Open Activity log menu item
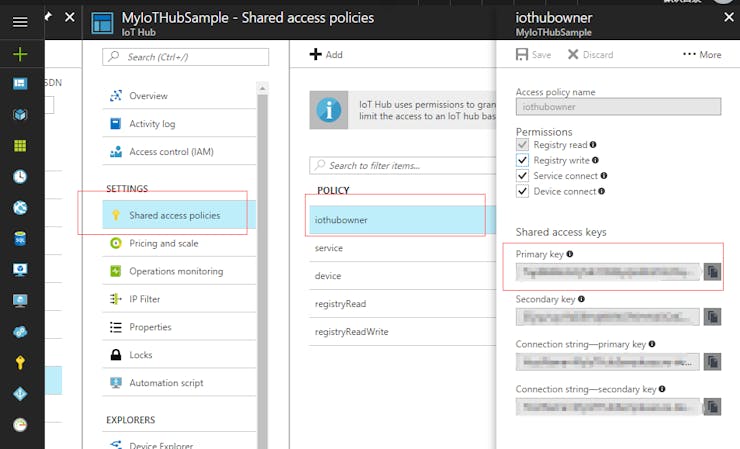The width and height of the screenshot is (740, 449). (x=179, y=124)
